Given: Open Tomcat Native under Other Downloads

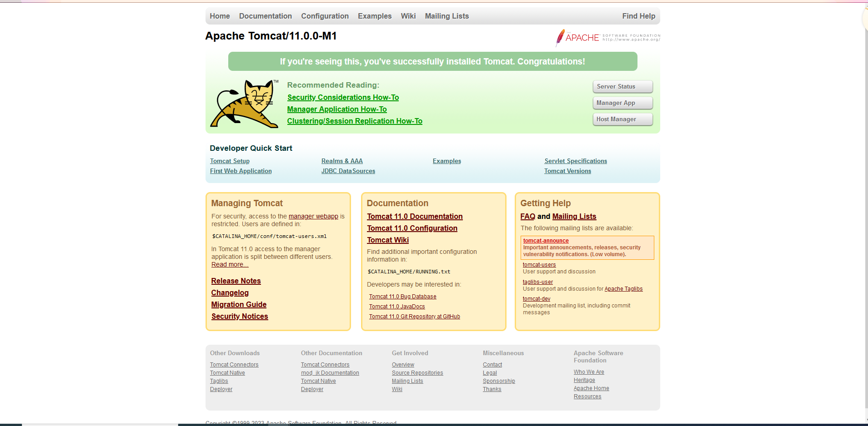Looking at the screenshot, I should point(227,373).
